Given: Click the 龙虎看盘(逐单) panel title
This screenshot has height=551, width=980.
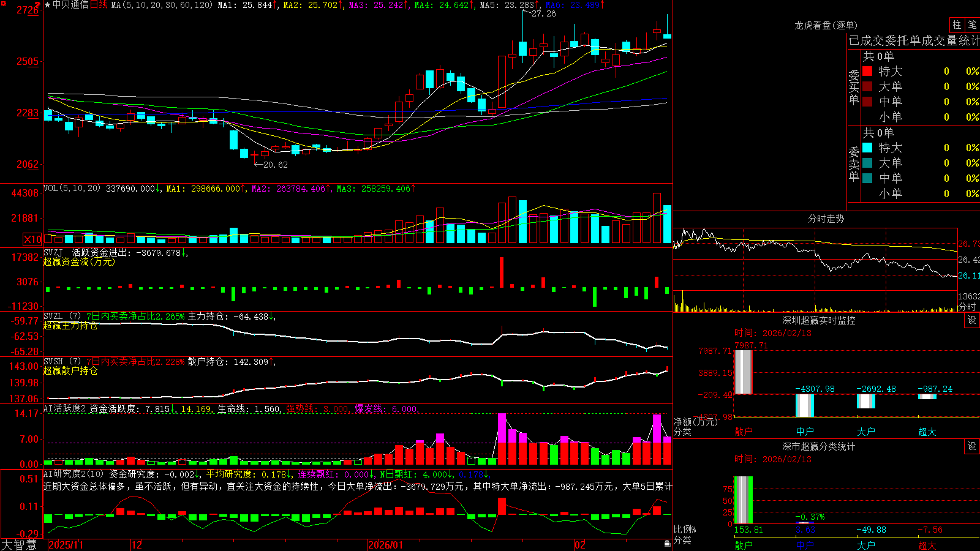Looking at the screenshot, I should pos(826,25).
